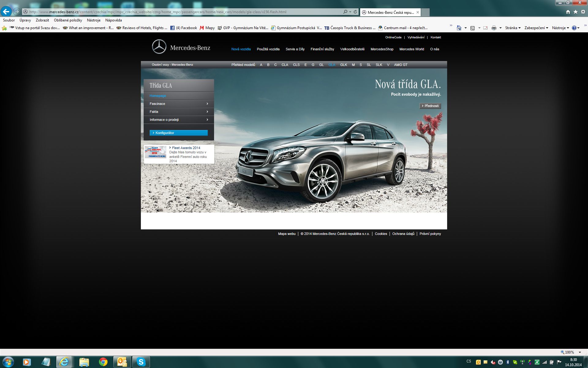Open the Zobrazit menu
Screen dimensions: 588x368
click(42, 20)
